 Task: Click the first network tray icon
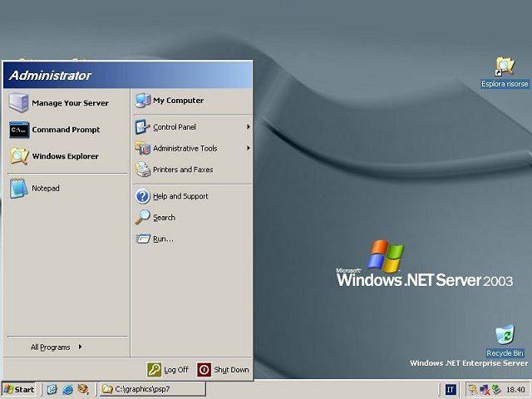473,390
